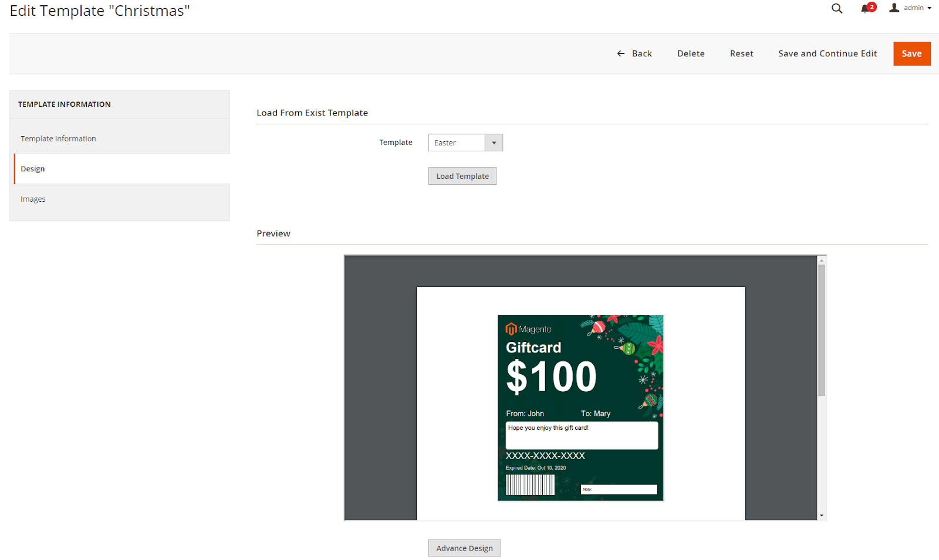
Task: Open the Template selector showing Easter
Action: point(458,142)
